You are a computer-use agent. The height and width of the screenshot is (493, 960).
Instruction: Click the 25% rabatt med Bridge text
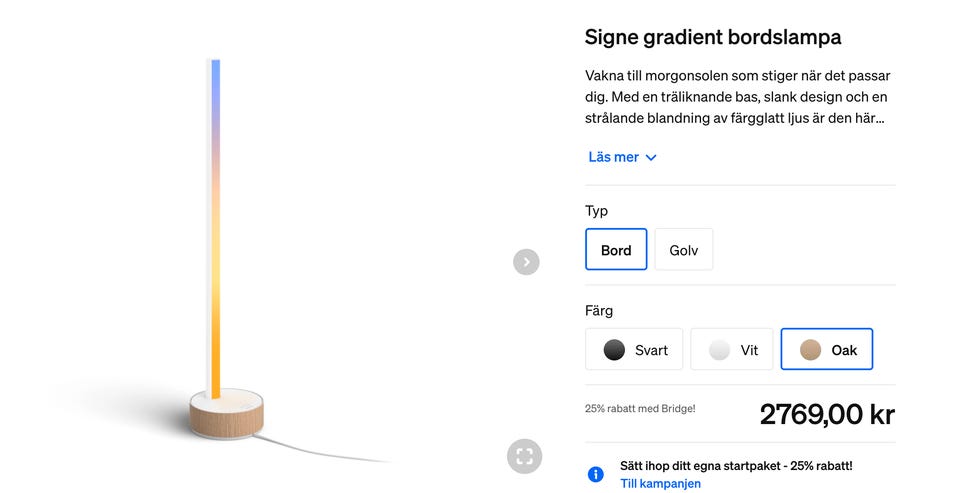click(x=640, y=409)
